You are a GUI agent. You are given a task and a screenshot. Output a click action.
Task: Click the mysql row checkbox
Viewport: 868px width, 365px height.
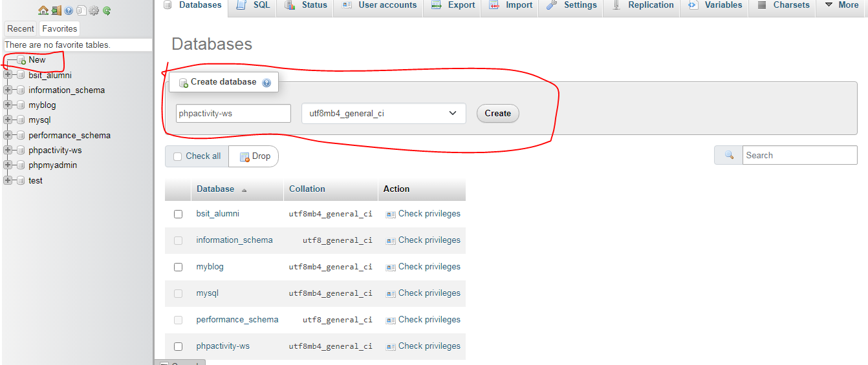pyautogui.click(x=179, y=293)
